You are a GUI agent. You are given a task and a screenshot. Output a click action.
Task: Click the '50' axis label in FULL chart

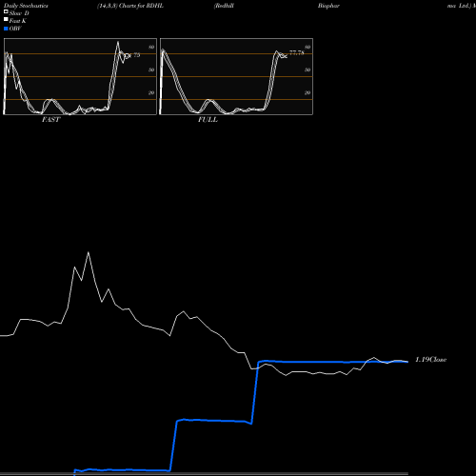click(x=307, y=69)
